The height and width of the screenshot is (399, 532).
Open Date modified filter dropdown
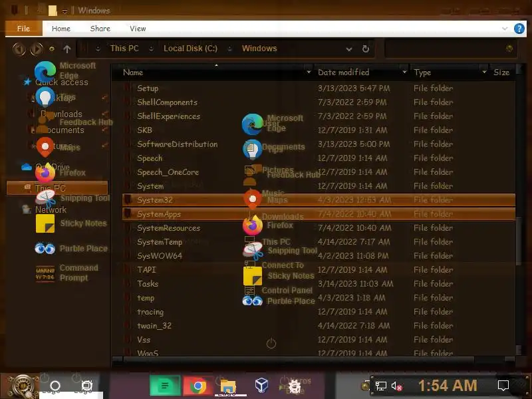[x=404, y=72]
